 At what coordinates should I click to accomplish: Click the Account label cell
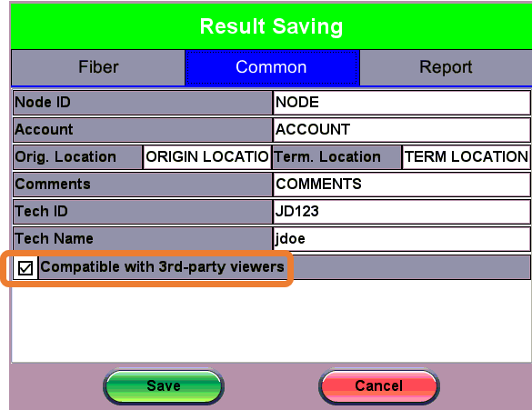pos(143,129)
